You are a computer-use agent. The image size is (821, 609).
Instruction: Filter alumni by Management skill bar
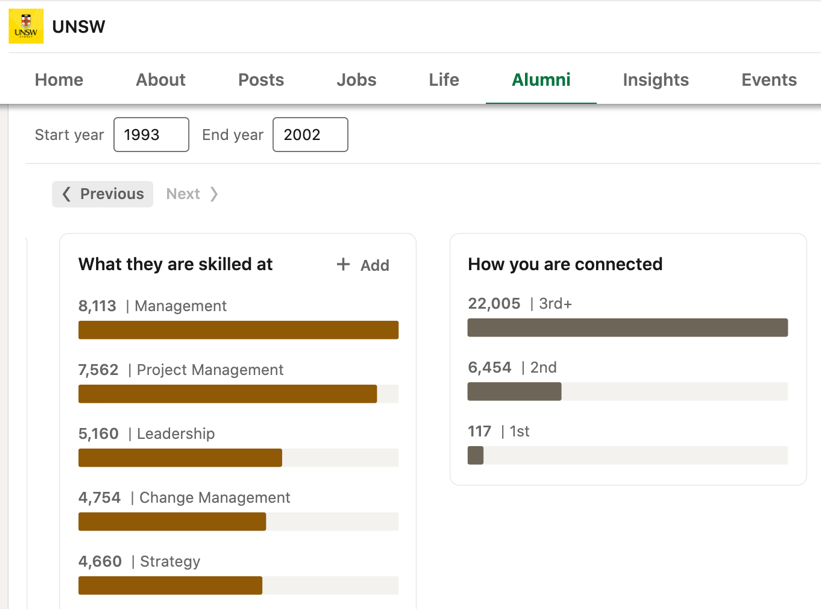[238, 330]
